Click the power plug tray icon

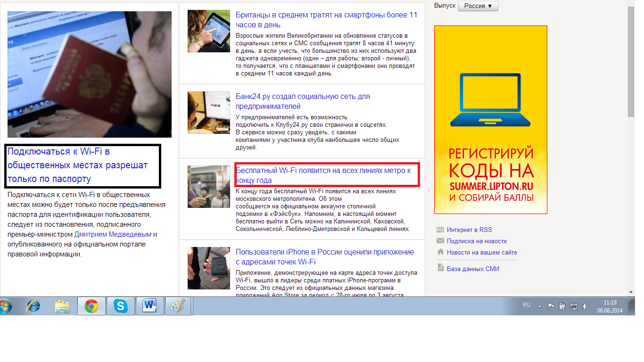coord(562,306)
